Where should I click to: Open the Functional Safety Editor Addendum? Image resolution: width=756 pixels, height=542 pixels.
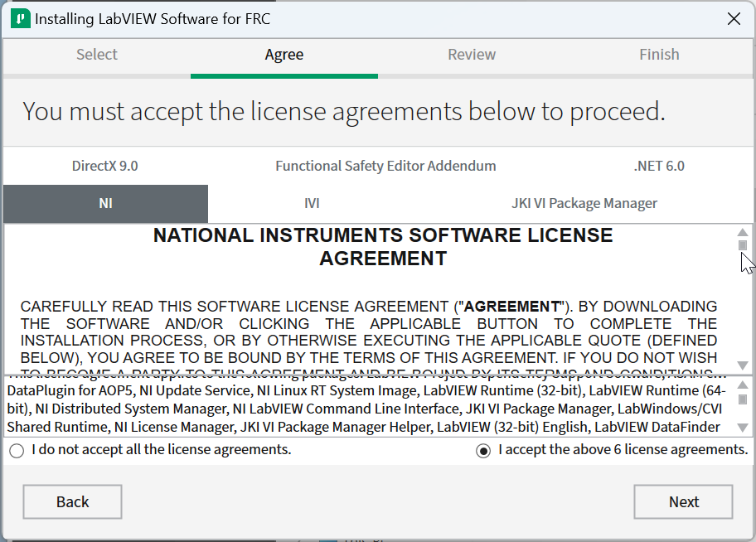(x=385, y=166)
